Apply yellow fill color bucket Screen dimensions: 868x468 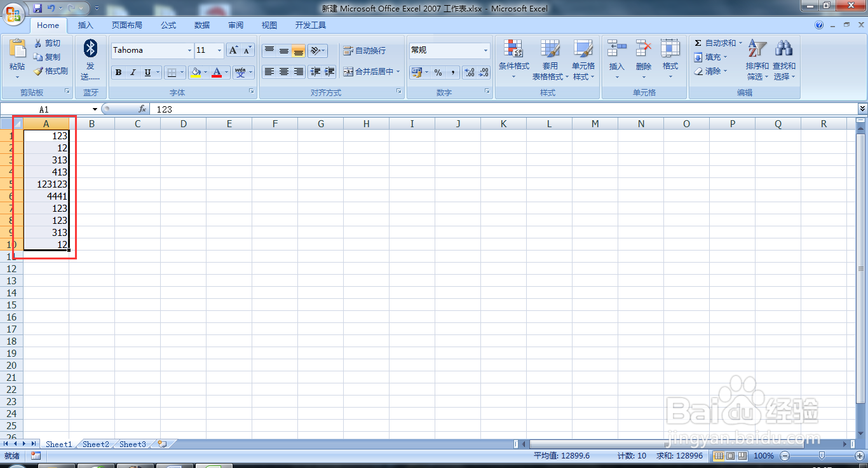[196, 72]
